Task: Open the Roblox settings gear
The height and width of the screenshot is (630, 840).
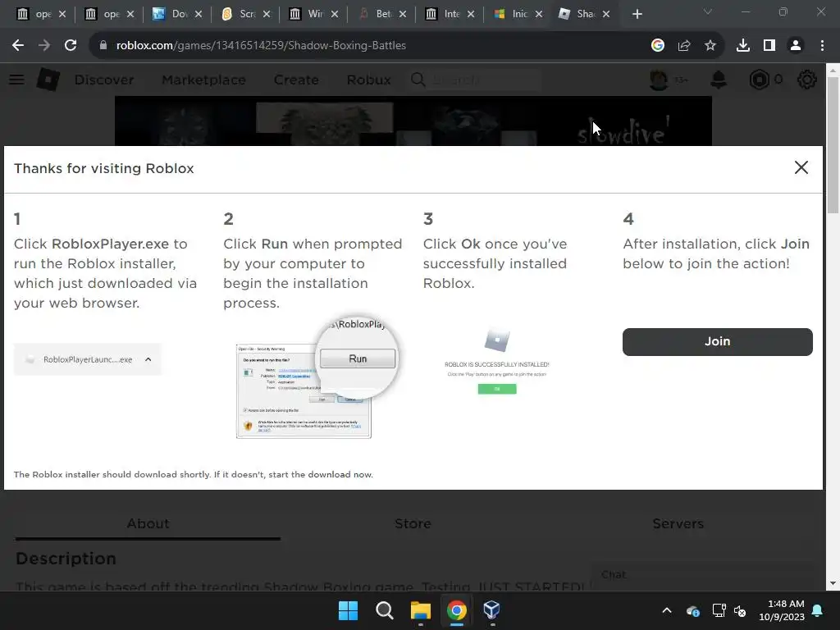Action: click(807, 80)
